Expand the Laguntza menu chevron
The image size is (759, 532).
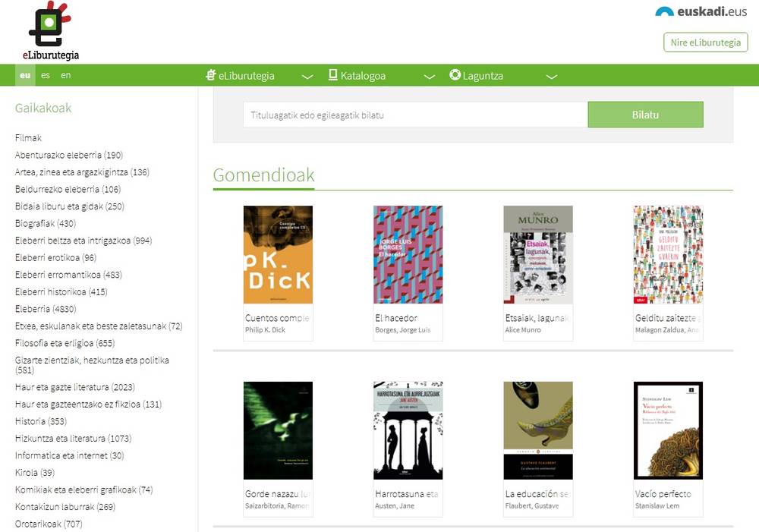[552, 77]
